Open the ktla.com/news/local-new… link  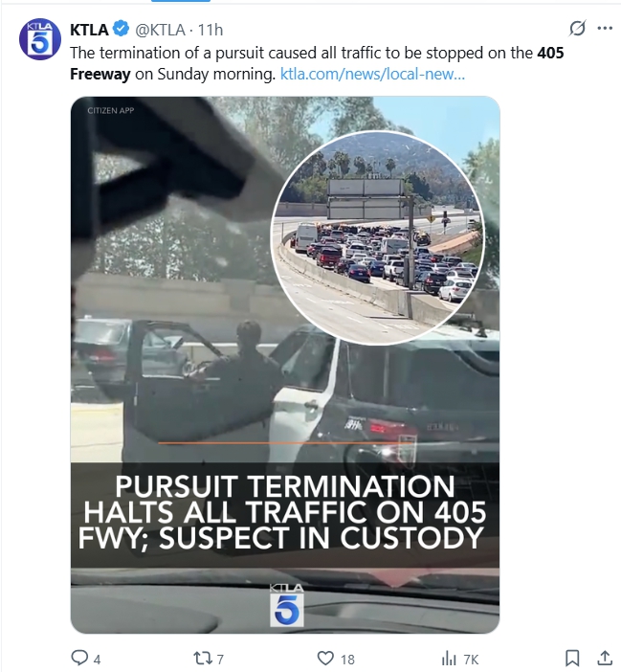point(372,74)
